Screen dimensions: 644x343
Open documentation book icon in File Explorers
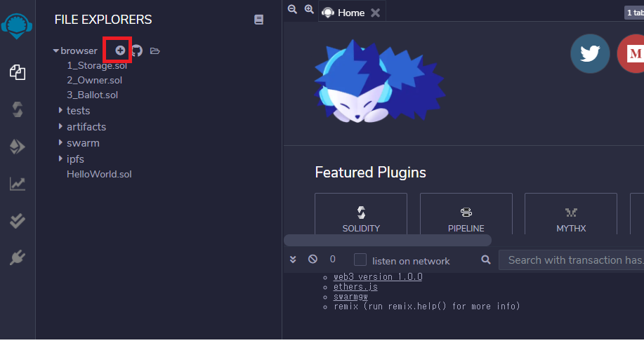click(258, 19)
